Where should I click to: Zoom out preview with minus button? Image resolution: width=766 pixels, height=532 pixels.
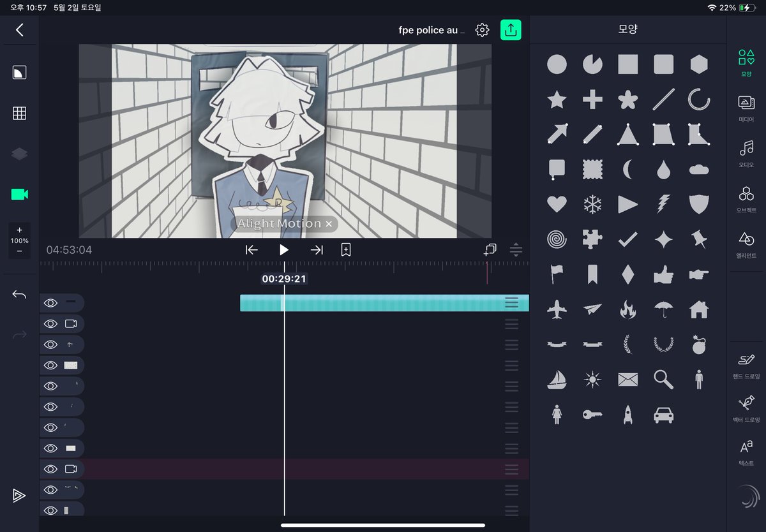pos(19,251)
